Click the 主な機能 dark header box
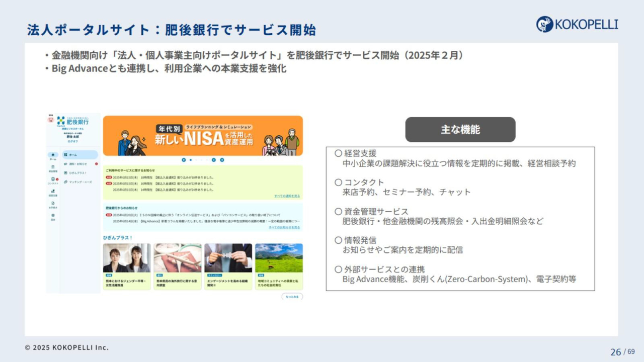The width and height of the screenshot is (644, 362). [x=460, y=130]
